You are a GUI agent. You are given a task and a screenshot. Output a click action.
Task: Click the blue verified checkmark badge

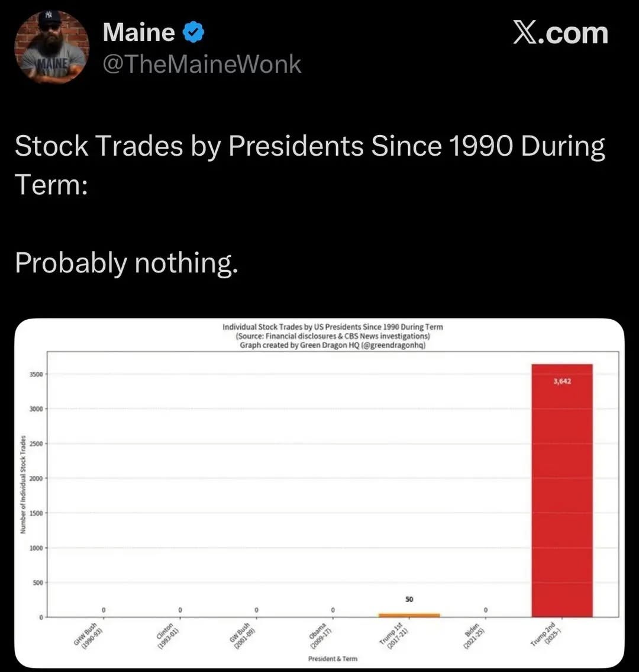coord(193,32)
